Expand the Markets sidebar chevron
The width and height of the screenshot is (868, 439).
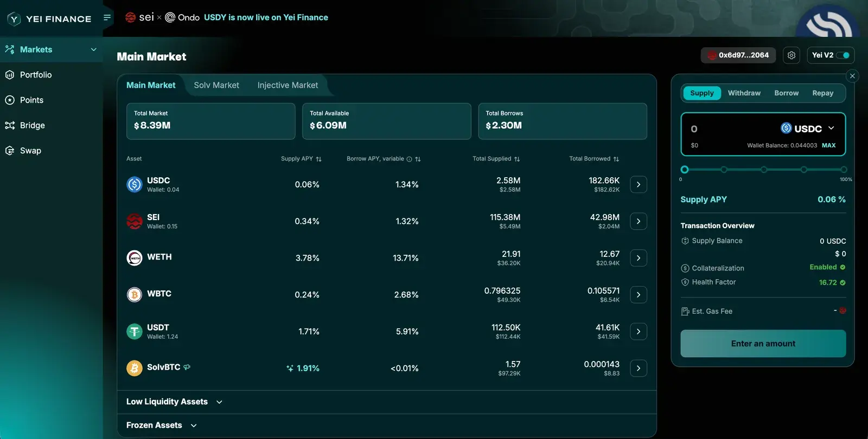click(x=93, y=49)
